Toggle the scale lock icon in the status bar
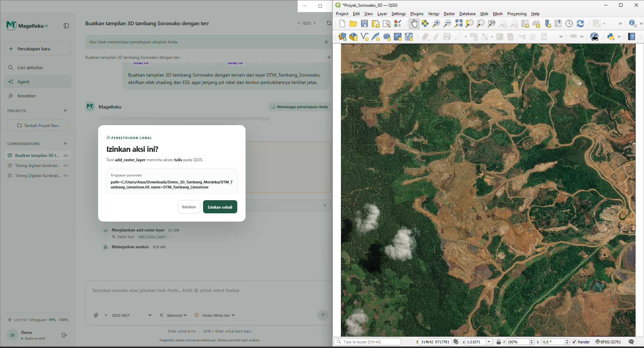 (x=499, y=342)
